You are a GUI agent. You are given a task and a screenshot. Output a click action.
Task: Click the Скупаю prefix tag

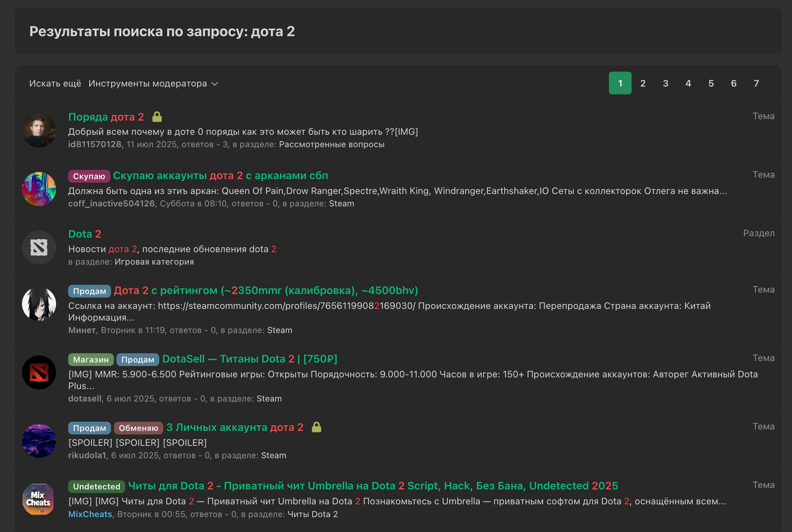[89, 176]
